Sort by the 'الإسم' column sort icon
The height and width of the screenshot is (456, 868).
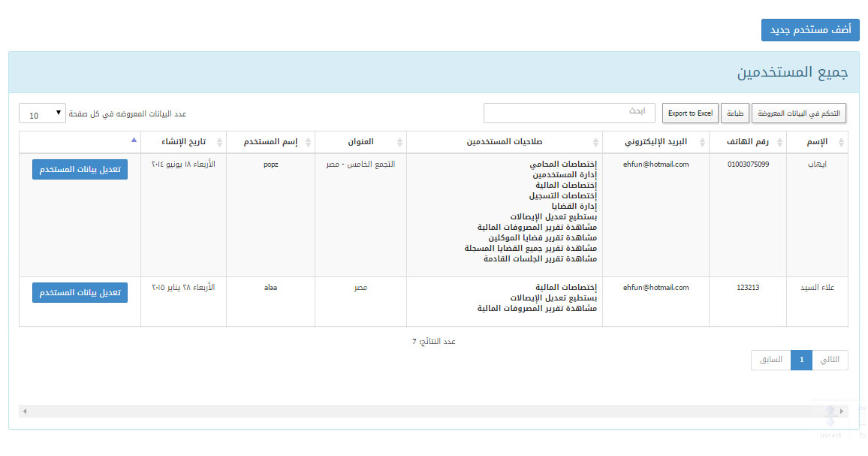tap(841, 142)
